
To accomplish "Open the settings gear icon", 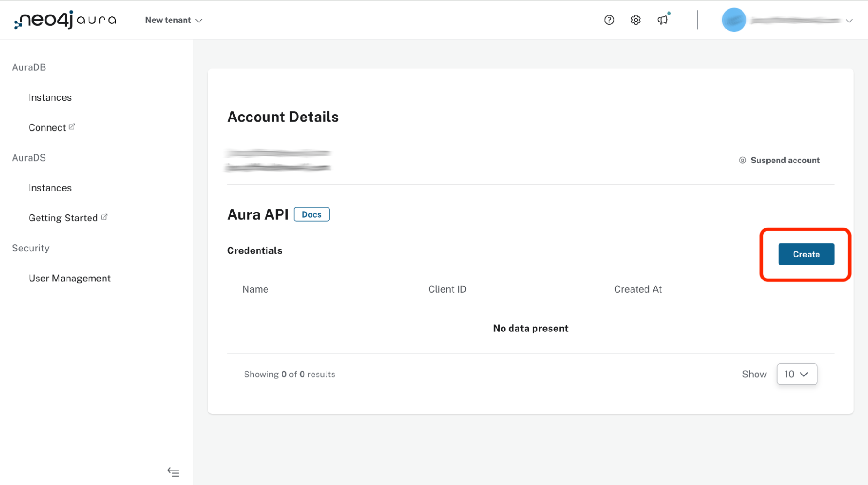I will (x=636, y=20).
